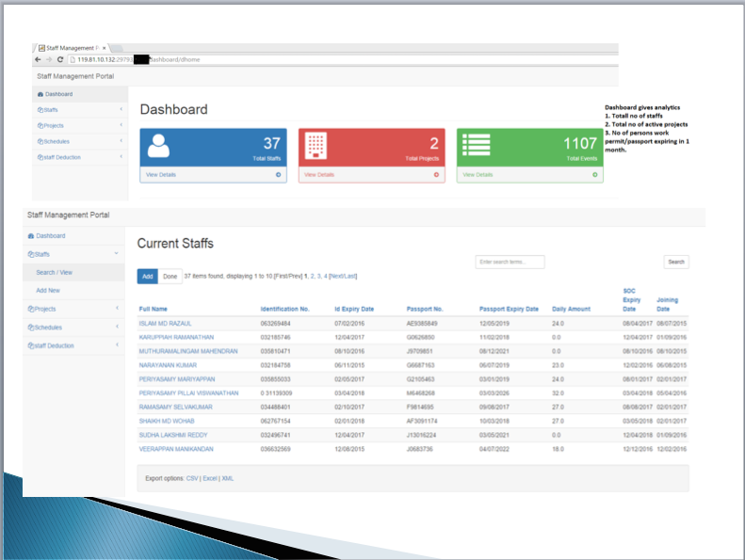Click the Enter search terms field

(x=510, y=262)
